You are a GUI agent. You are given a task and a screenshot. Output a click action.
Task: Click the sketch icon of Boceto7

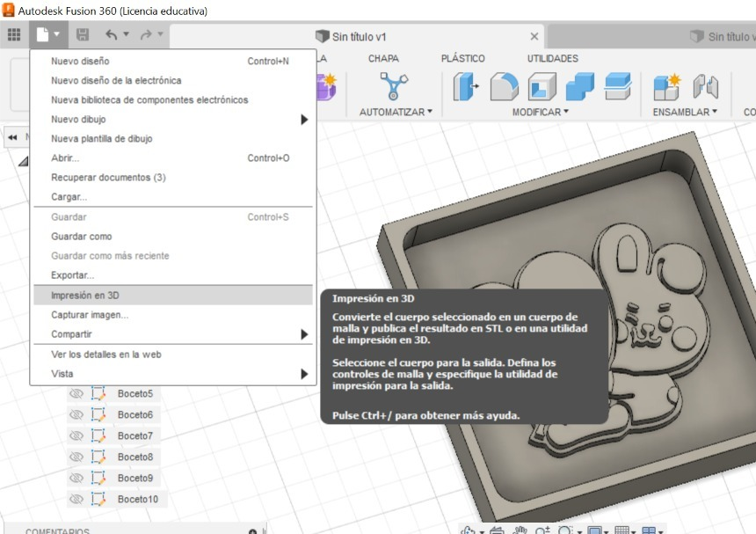[x=98, y=435]
